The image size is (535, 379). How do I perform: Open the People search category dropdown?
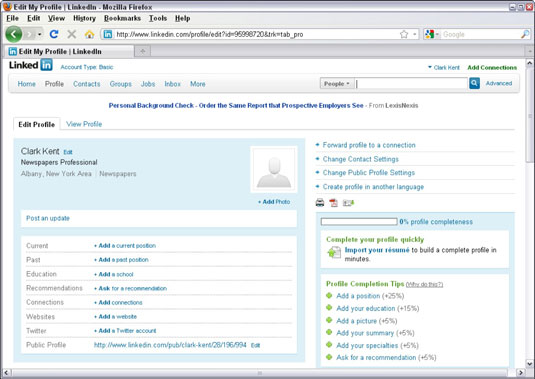click(337, 84)
